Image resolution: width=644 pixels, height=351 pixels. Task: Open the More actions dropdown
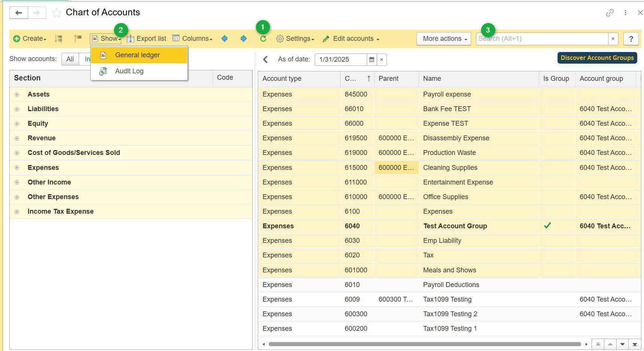tap(443, 39)
